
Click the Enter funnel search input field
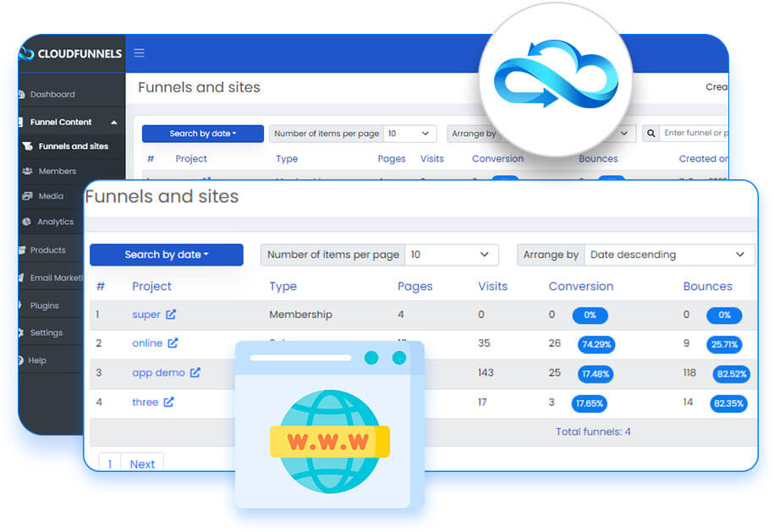694,134
